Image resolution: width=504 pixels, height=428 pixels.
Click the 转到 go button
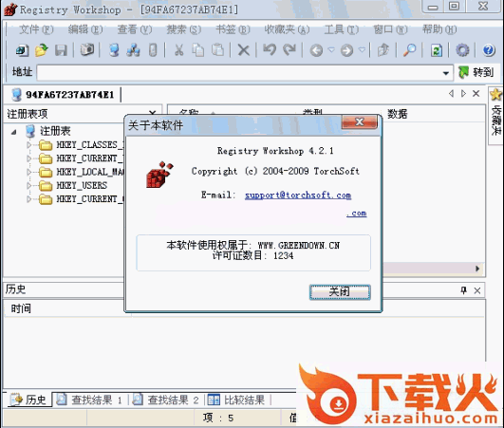(x=476, y=73)
